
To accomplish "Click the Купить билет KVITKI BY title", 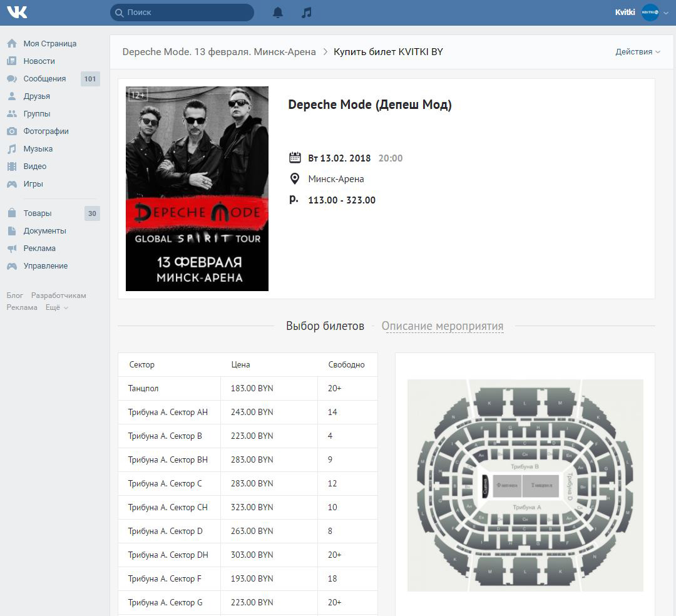I will pyautogui.click(x=389, y=52).
